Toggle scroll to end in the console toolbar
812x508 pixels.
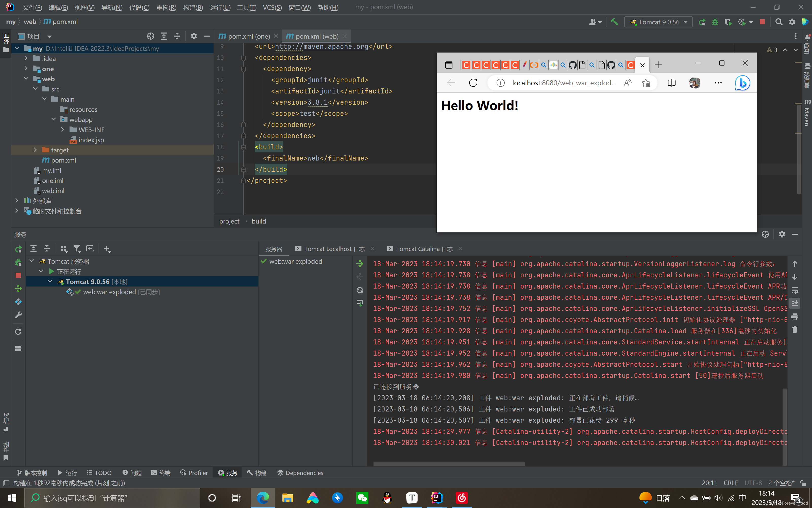[794, 303]
